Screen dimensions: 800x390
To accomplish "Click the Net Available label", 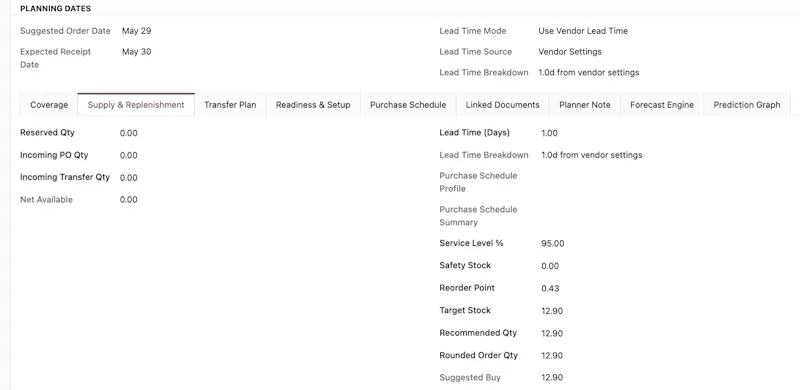I will (46, 200).
